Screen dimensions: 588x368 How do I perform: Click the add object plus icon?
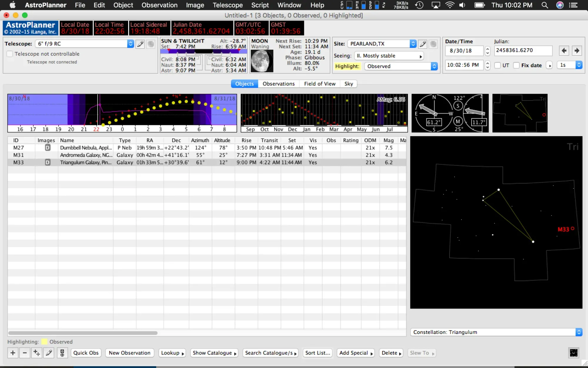pyautogui.click(x=13, y=353)
